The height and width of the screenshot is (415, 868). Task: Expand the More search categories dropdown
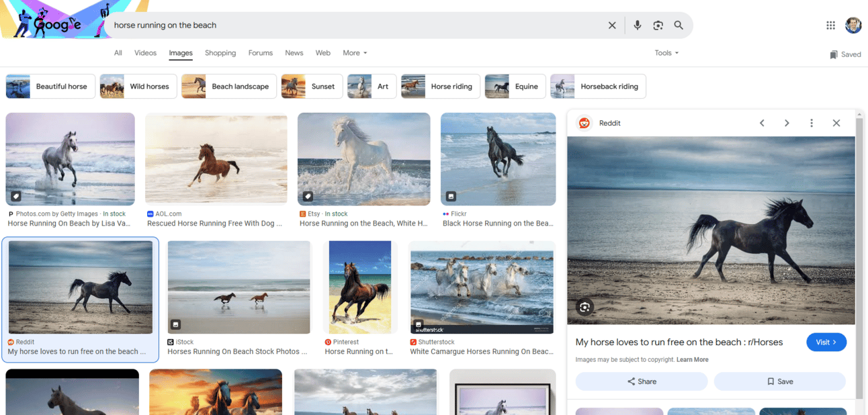(355, 53)
